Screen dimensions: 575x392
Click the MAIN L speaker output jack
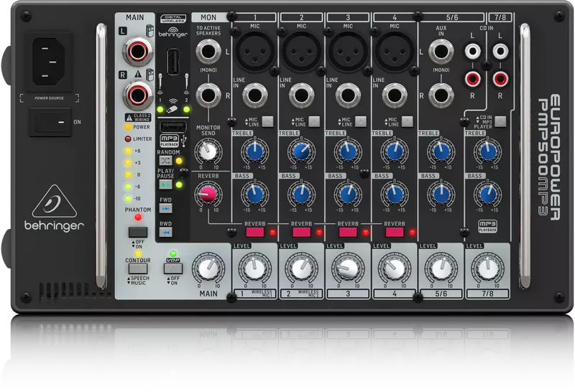138,52
